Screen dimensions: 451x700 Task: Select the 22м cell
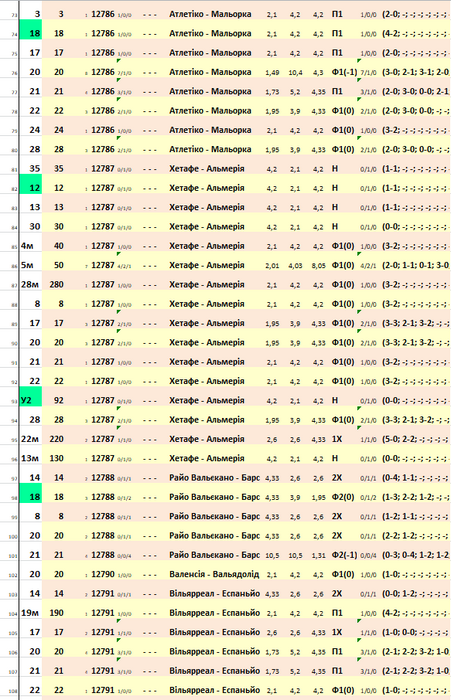(30, 439)
